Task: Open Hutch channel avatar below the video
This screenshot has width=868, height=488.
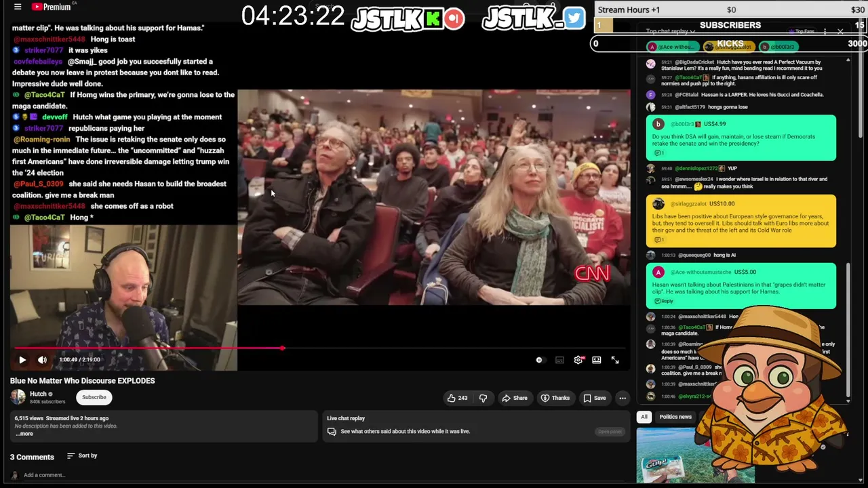Action: (18, 397)
